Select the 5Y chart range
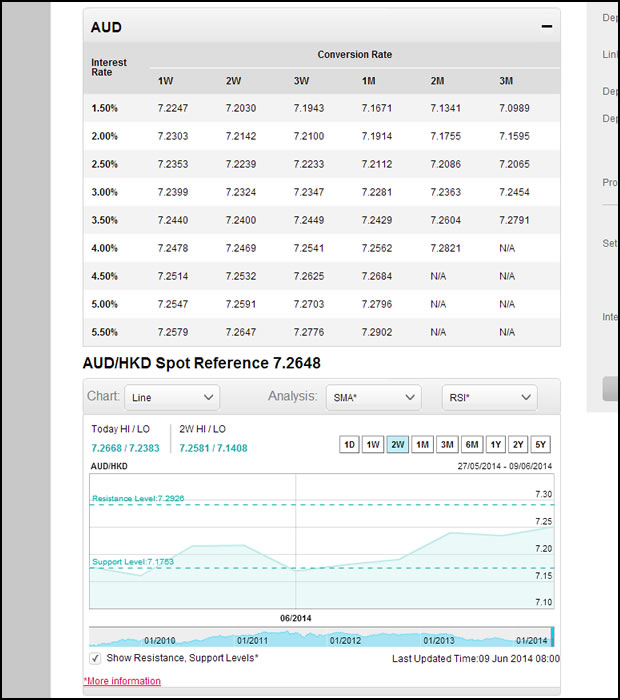 coord(541,445)
